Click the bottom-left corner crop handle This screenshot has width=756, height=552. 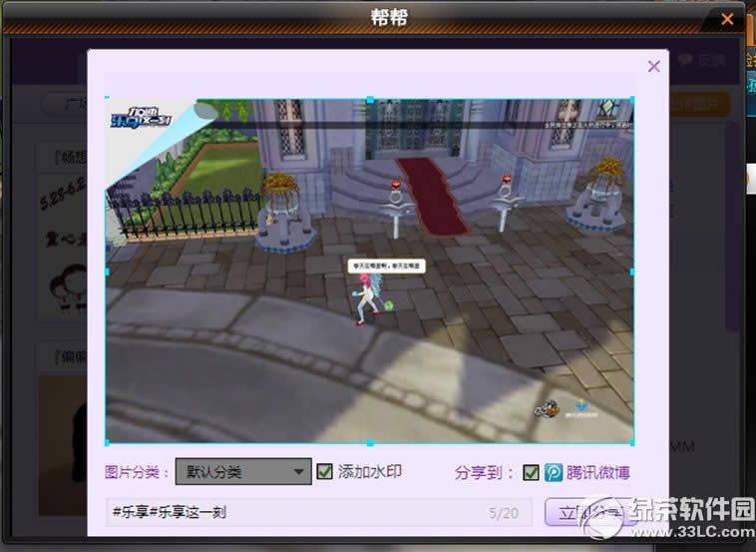point(107,442)
